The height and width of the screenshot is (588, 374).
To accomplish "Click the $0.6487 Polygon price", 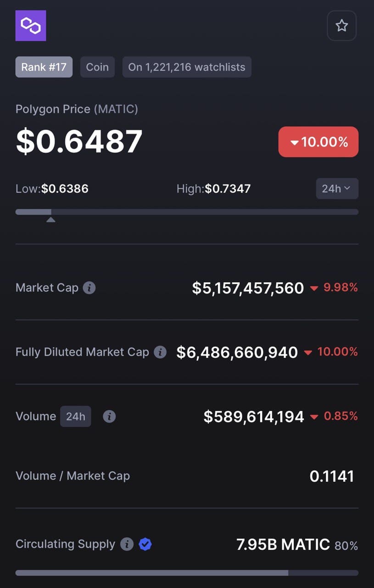I will coord(79,141).
